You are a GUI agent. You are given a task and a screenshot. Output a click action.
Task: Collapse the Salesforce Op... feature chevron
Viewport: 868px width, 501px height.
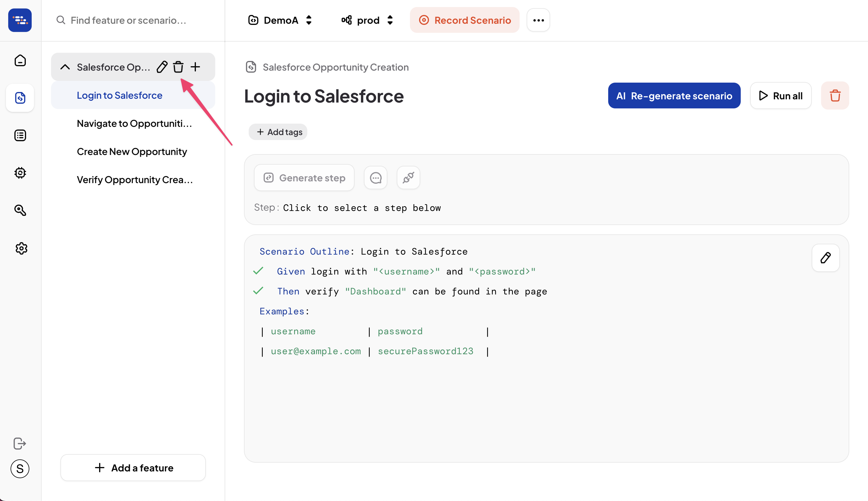click(65, 67)
